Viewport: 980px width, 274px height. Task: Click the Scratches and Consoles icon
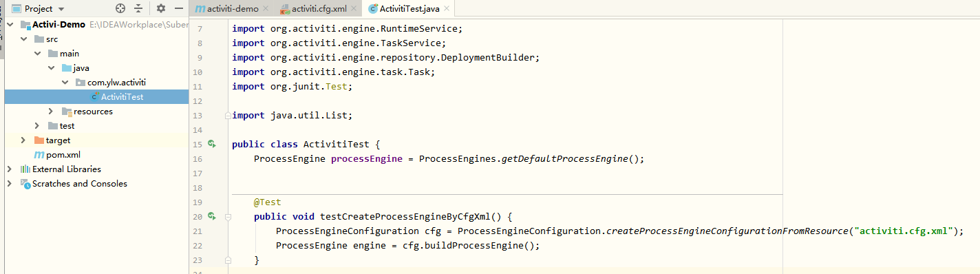tap(25, 184)
